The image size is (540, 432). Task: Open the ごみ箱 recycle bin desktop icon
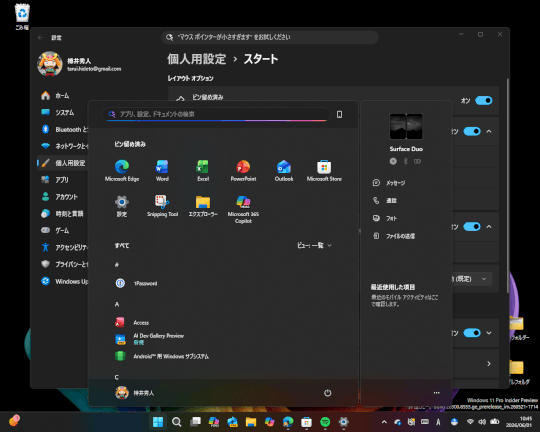22,17
